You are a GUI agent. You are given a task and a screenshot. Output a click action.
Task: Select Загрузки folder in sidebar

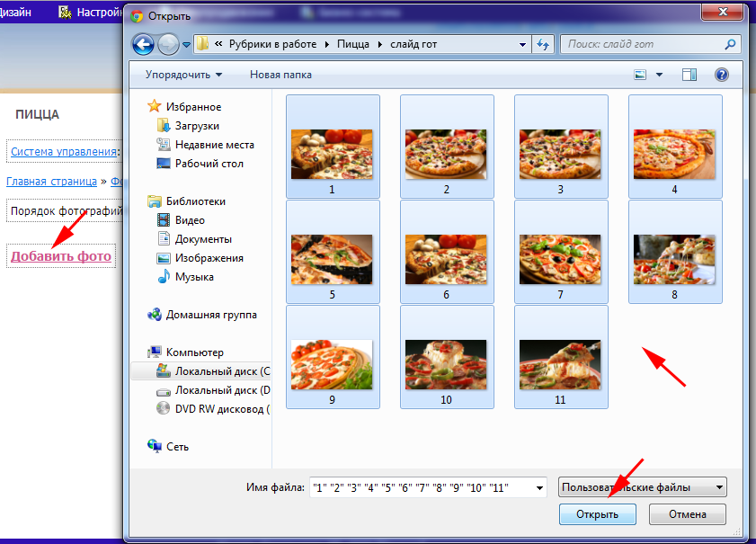pyautogui.click(x=197, y=126)
